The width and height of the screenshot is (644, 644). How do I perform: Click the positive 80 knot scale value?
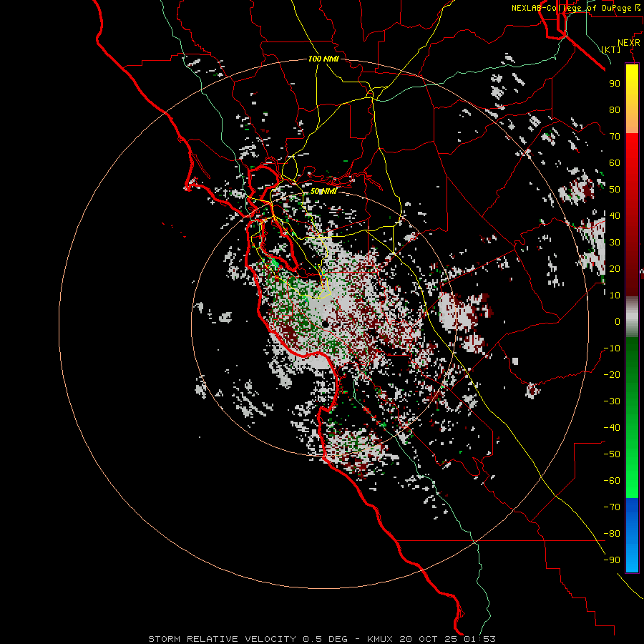point(615,110)
